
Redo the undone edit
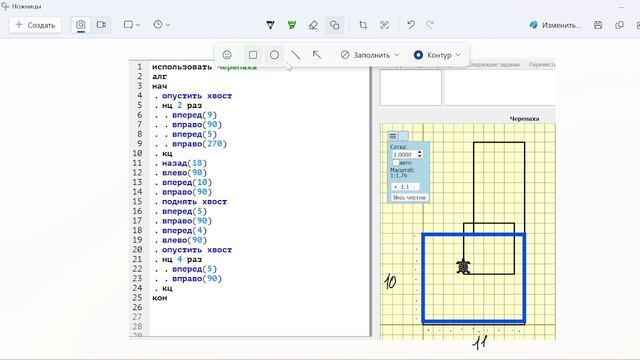point(430,25)
